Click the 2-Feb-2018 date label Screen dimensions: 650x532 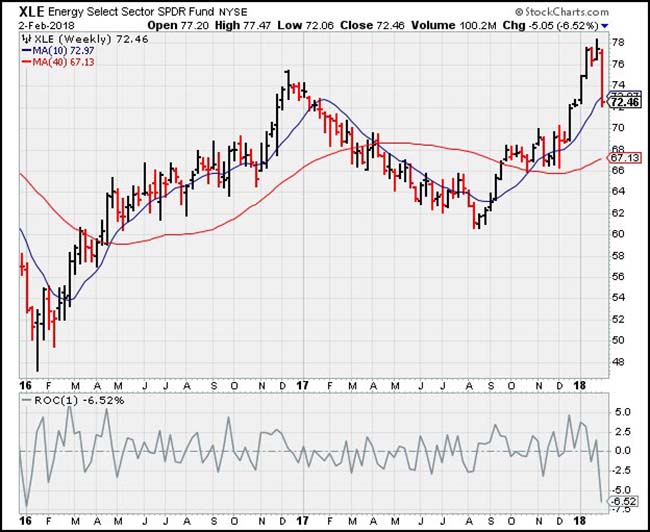pyautogui.click(x=37, y=23)
